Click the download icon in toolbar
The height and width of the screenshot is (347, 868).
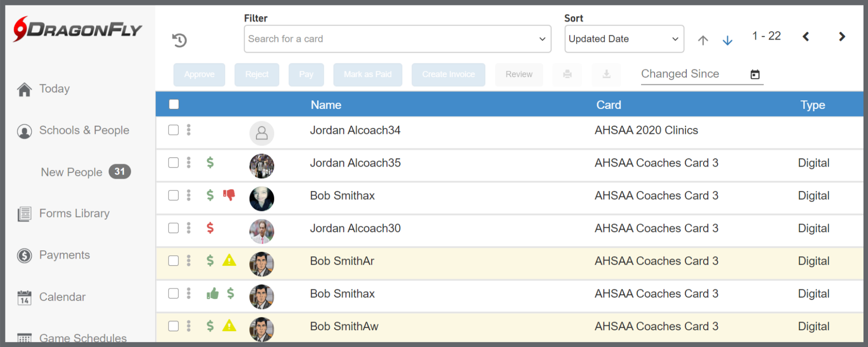[606, 74]
